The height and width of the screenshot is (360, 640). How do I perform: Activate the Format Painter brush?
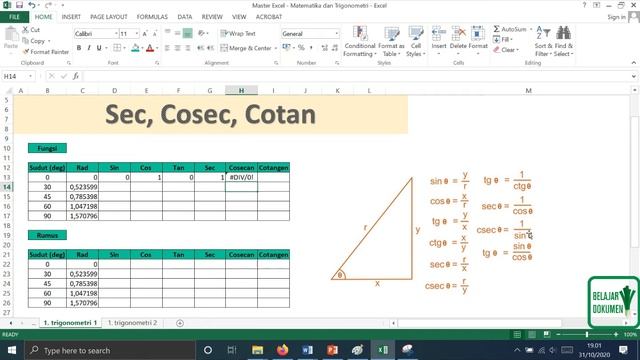(45, 52)
